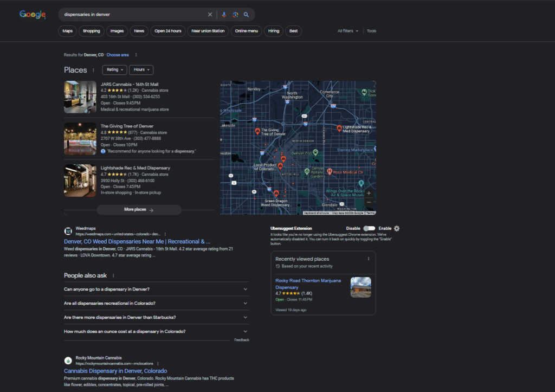Image resolution: width=555 pixels, height=392 pixels.
Task: Open the Places section options menu
Action: 93,70
